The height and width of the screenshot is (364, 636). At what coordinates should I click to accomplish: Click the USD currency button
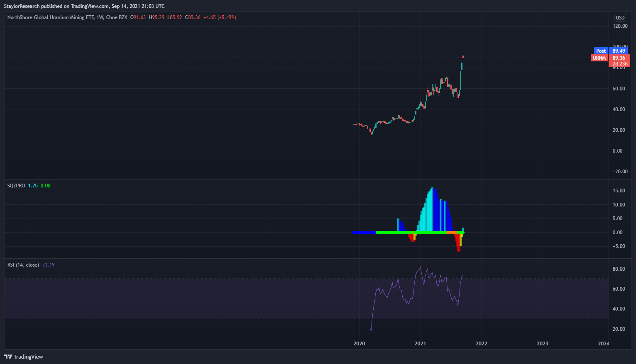click(620, 18)
